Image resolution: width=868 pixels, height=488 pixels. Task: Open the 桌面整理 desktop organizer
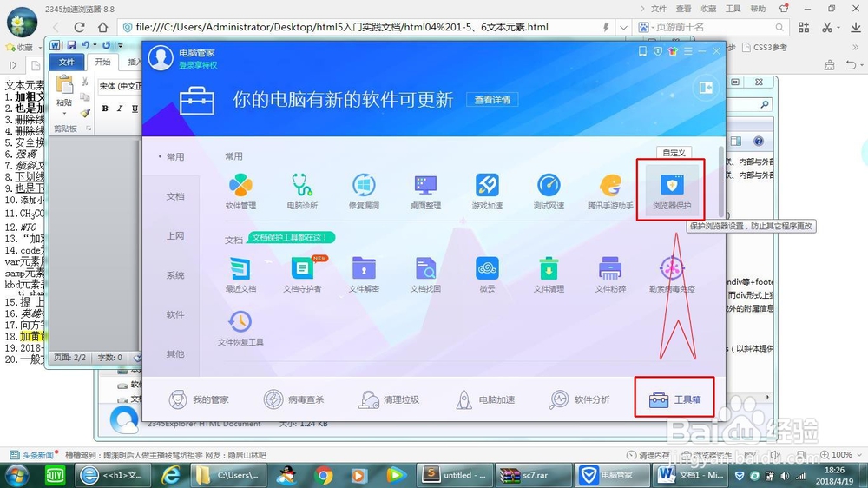(x=425, y=192)
